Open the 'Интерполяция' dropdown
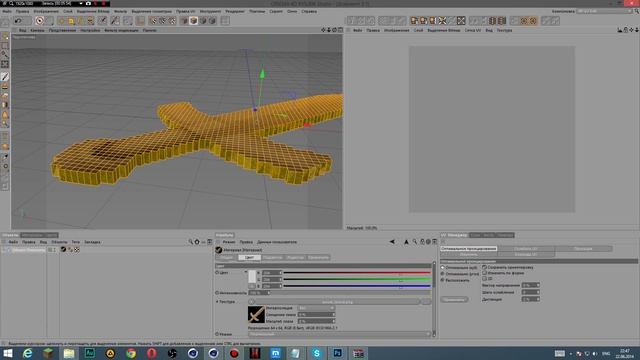640x360 pixels. pos(316,308)
